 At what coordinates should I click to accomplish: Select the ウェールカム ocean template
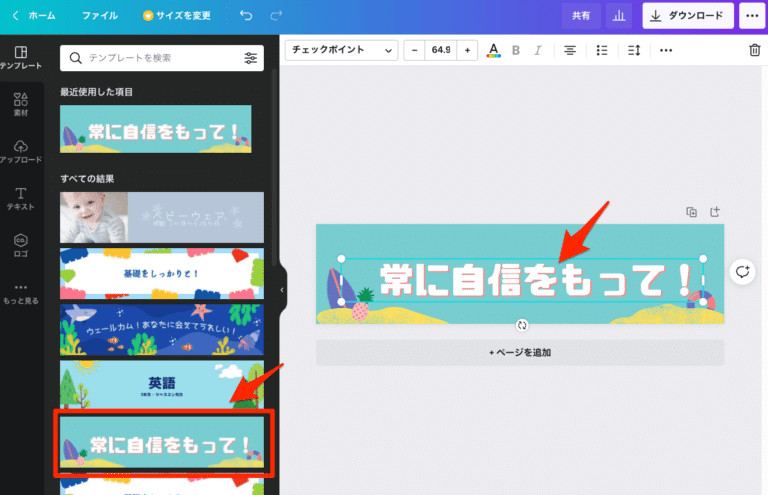[x=162, y=330]
